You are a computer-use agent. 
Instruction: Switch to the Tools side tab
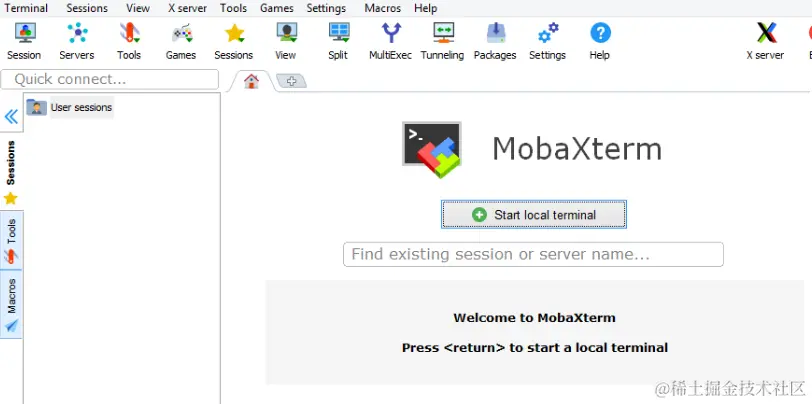pos(11,240)
